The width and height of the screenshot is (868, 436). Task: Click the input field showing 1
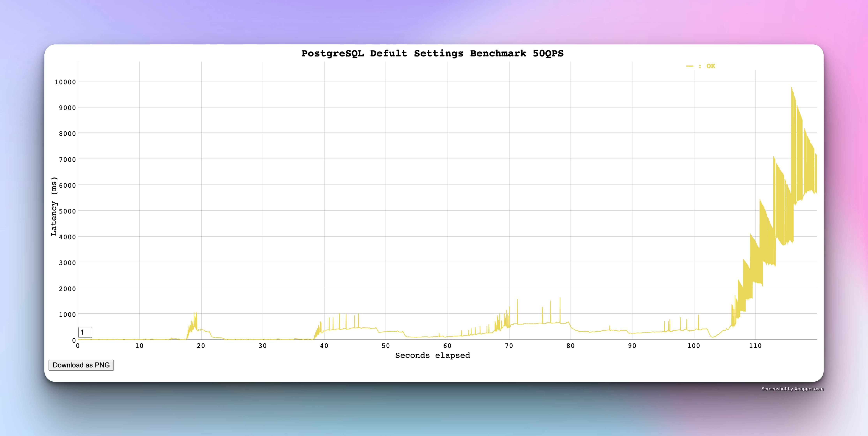[x=85, y=332]
